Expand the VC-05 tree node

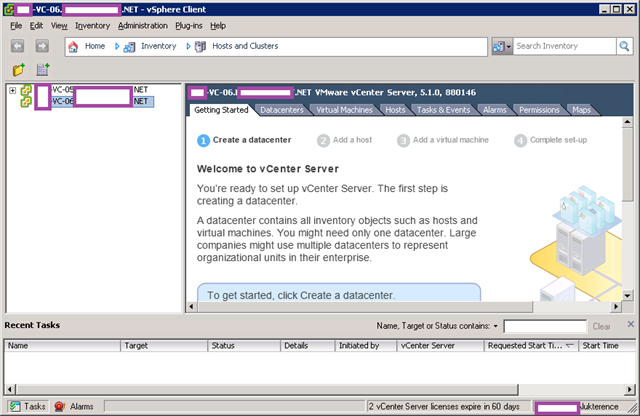tap(13, 90)
